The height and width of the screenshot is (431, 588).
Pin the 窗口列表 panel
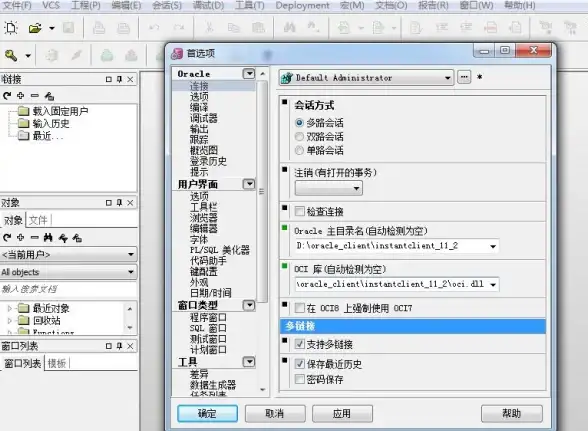tap(119, 346)
